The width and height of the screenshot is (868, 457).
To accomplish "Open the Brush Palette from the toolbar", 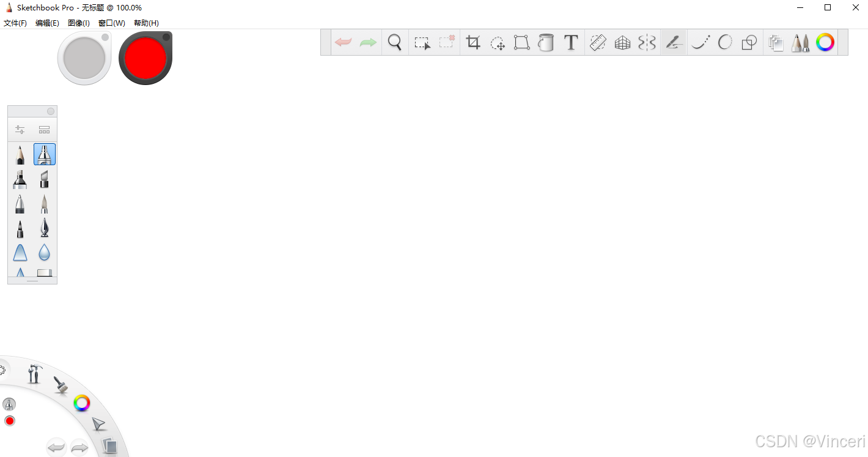I will 800,42.
